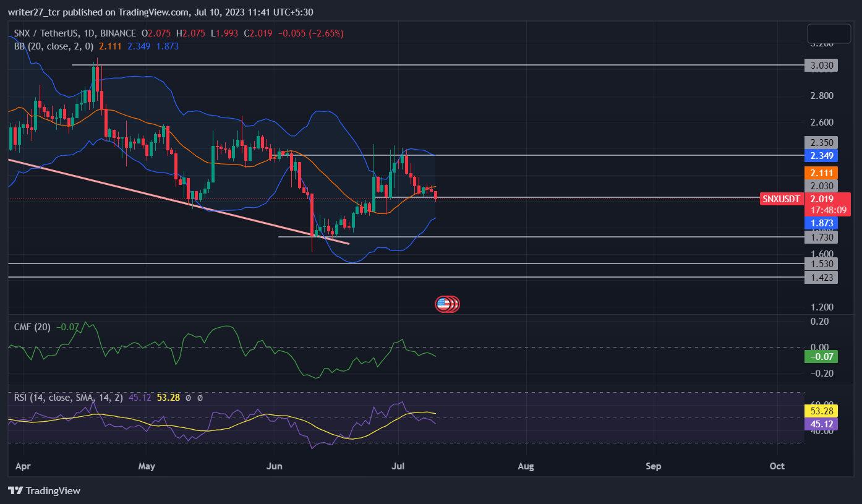Select the 1.423 support price label

point(821,277)
